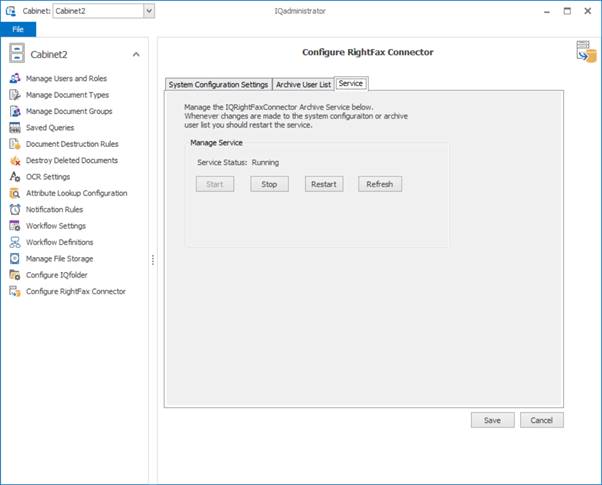
Task: Select the Service tab
Action: tap(351, 83)
